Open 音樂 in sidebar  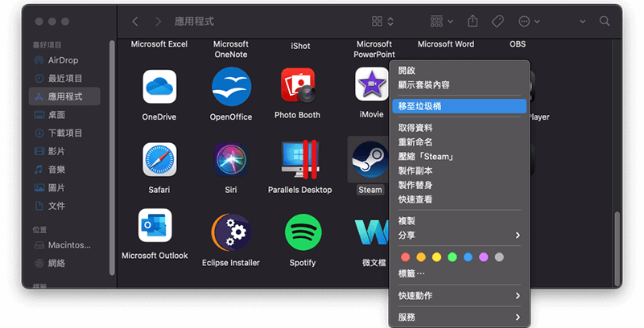pyautogui.click(x=64, y=170)
